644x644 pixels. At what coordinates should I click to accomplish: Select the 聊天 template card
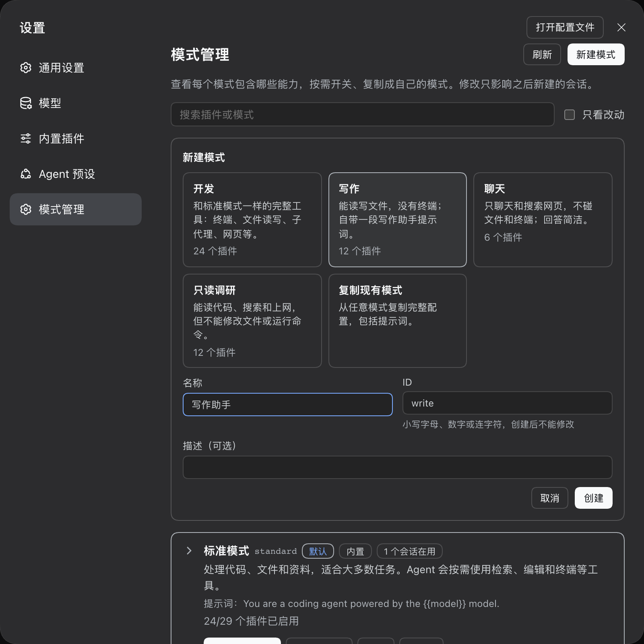coord(543,220)
